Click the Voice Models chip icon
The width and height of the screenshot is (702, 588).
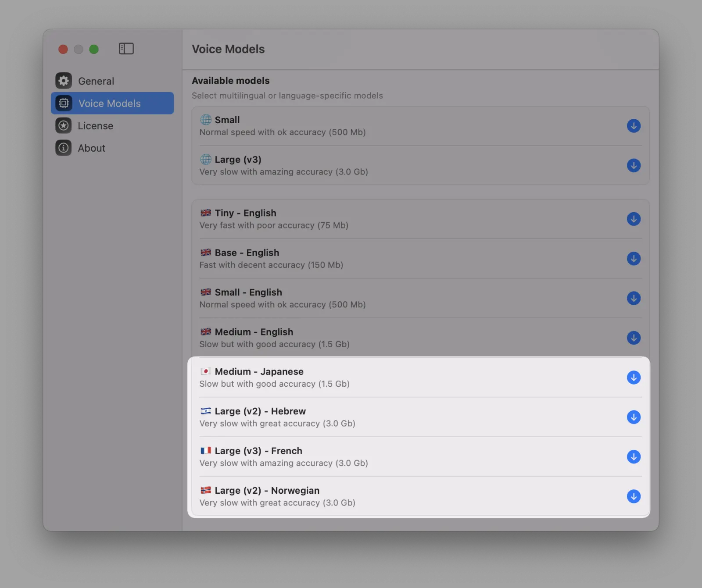64,103
